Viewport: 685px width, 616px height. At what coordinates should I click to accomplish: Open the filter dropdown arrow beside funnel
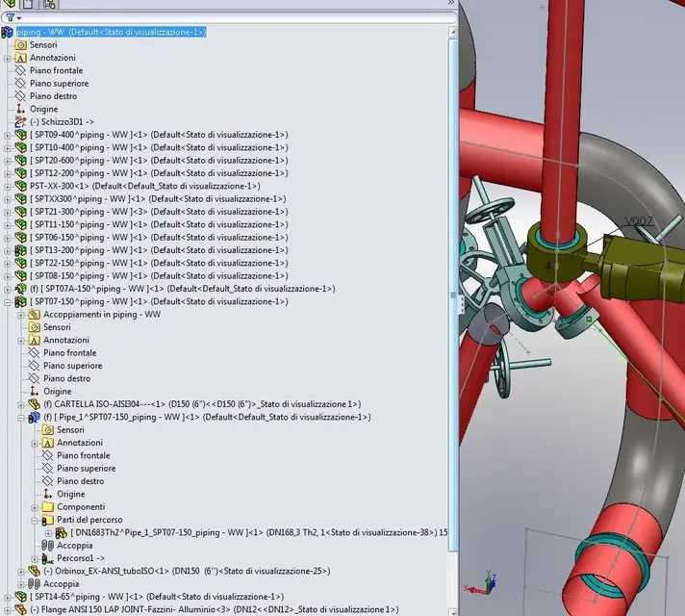19,18
